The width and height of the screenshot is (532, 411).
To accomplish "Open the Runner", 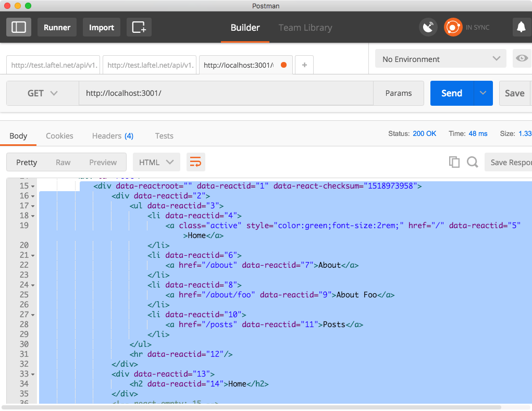I will (57, 27).
